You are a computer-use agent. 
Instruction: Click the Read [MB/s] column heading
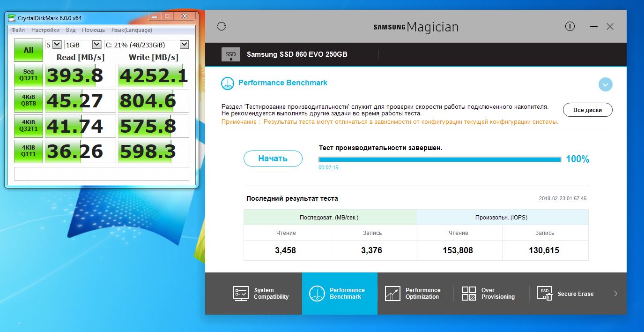coord(80,57)
